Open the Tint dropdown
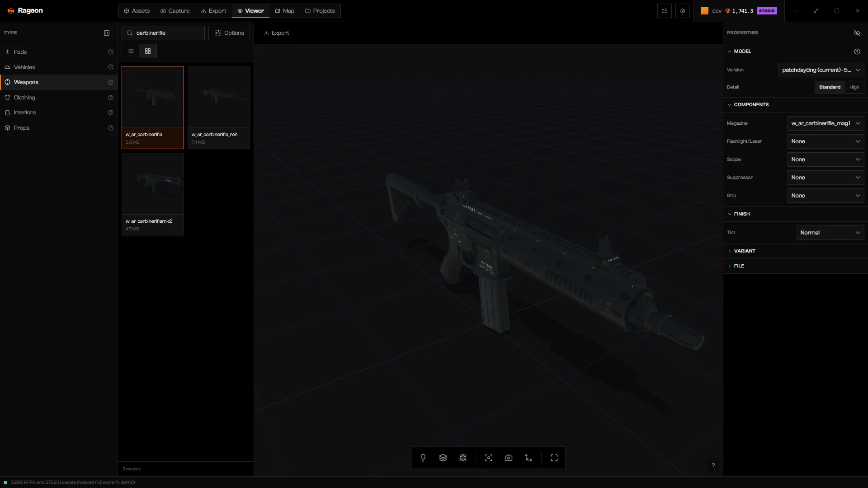The height and width of the screenshot is (488, 868). (x=830, y=233)
